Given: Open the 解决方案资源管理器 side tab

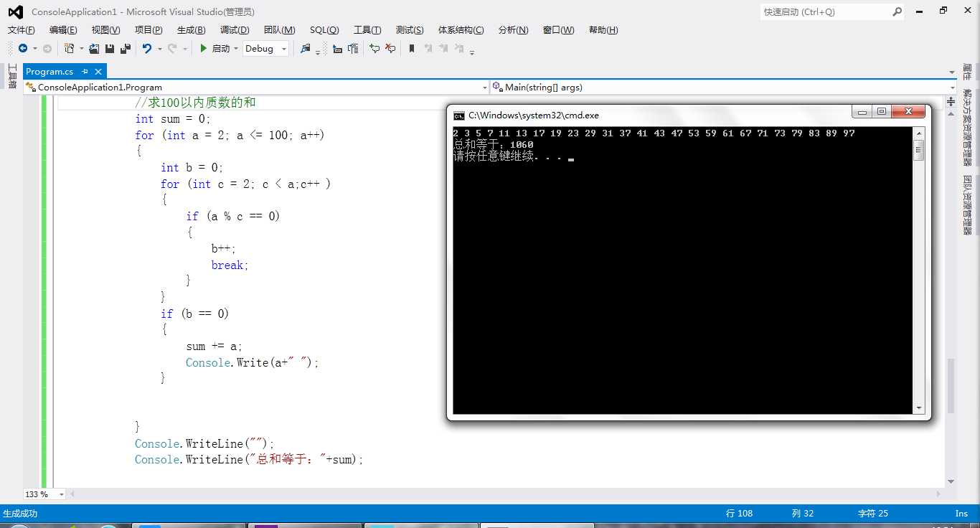Looking at the screenshot, I should [967, 126].
